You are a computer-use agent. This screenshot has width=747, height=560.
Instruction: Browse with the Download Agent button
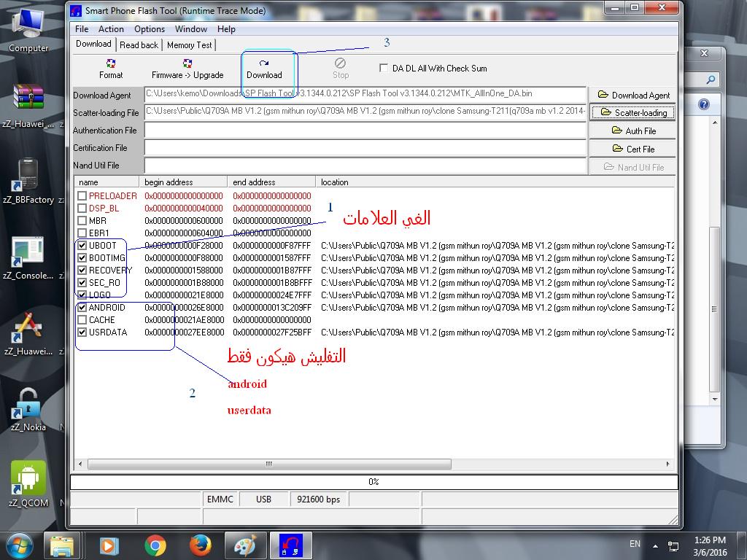coord(632,95)
